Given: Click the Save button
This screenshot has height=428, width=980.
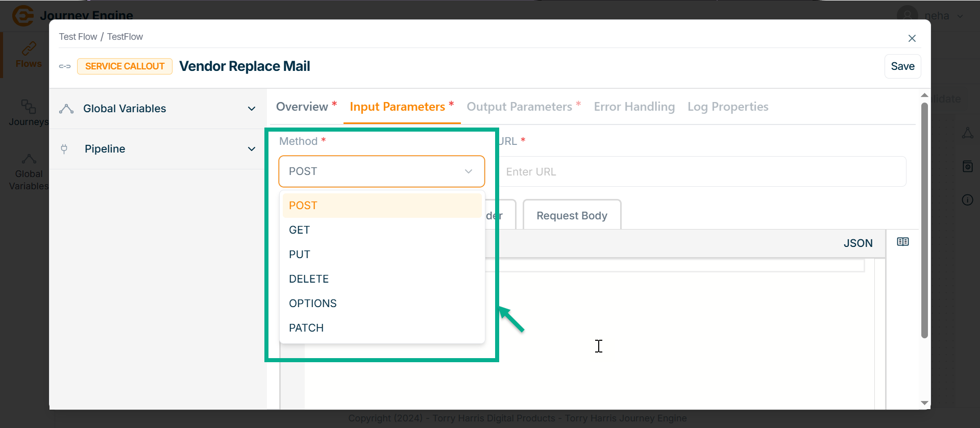Looking at the screenshot, I should [902, 66].
